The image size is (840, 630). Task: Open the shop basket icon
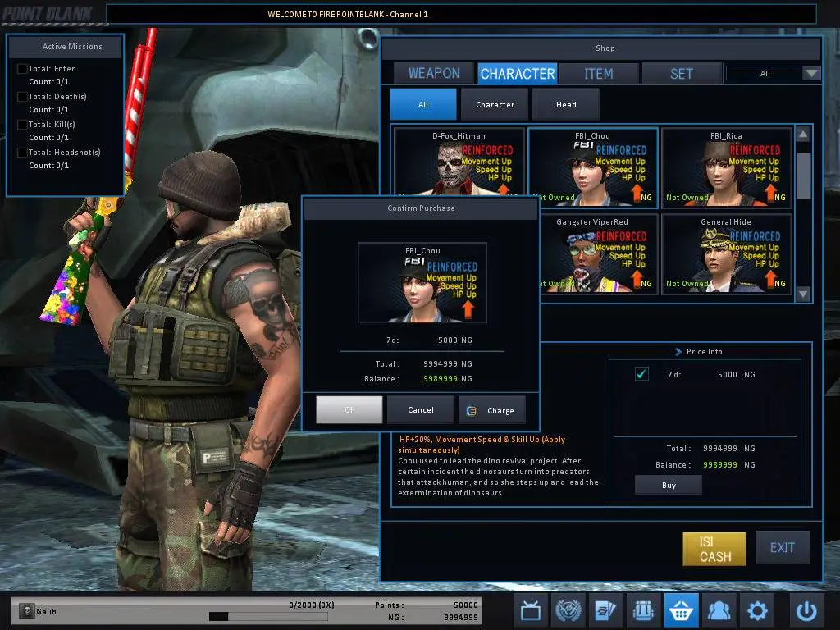click(x=681, y=610)
